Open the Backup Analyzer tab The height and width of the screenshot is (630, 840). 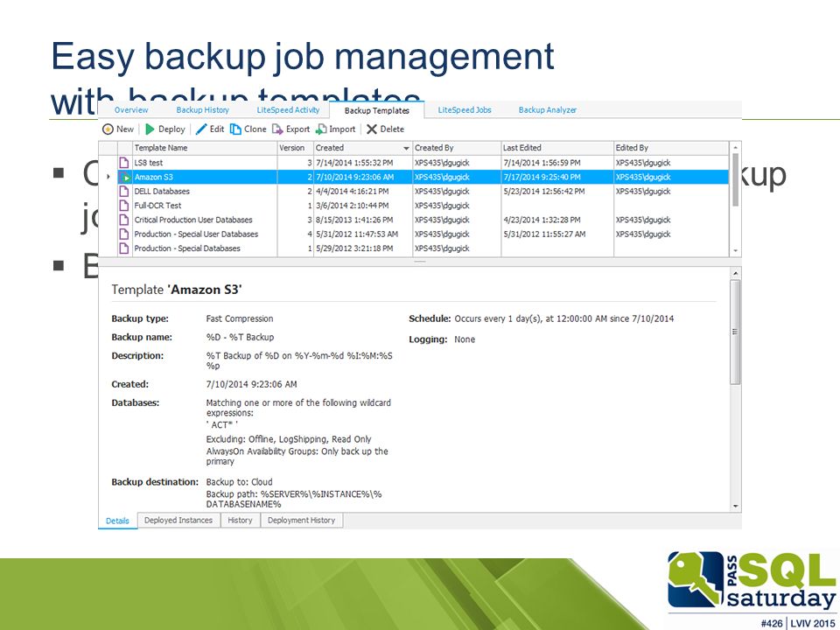point(548,110)
